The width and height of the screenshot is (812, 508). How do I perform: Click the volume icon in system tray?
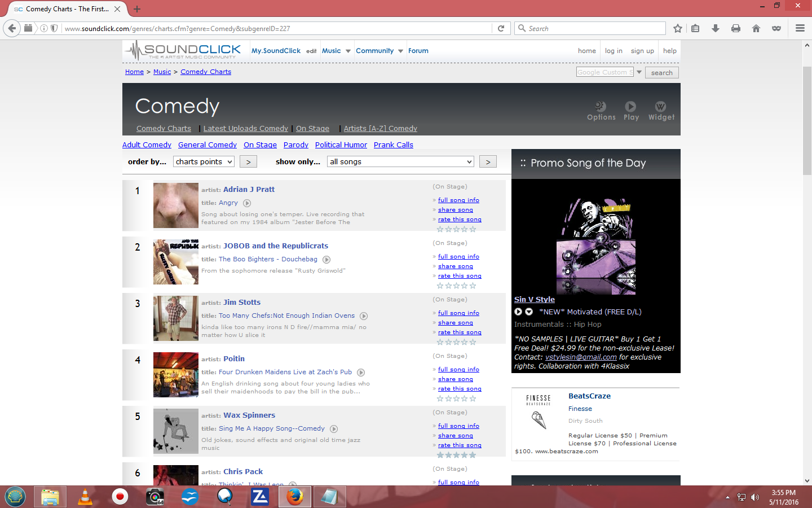[756, 497]
